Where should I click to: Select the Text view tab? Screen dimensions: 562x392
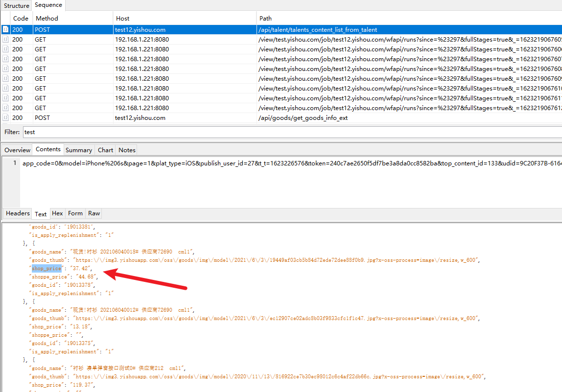pyautogui.click(x=41, y=214)
